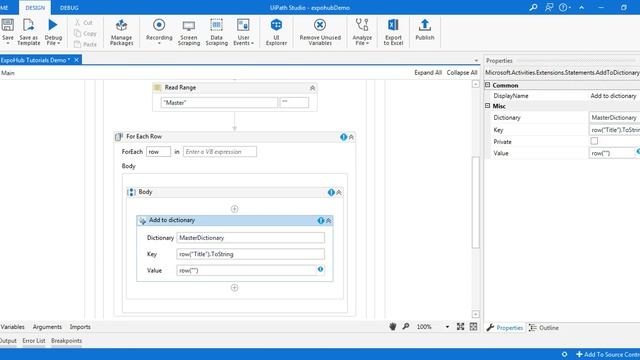Open Data Scraping wizard
Screen dimensions: 640x360
[216, 32]
